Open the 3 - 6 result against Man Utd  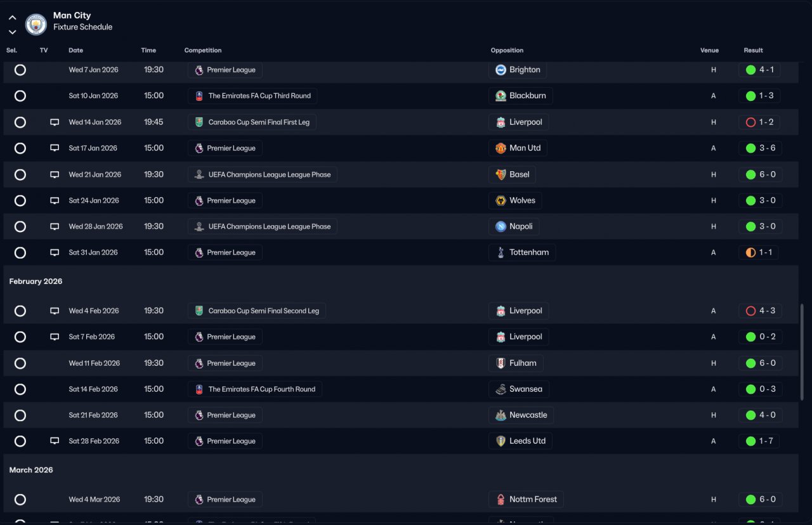pyautogui.click(x=760, y=148)
